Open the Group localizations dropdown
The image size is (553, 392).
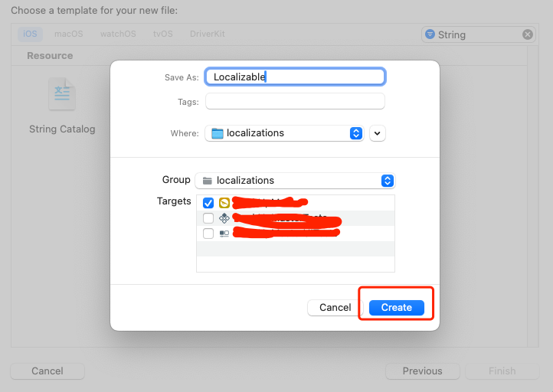388,181
